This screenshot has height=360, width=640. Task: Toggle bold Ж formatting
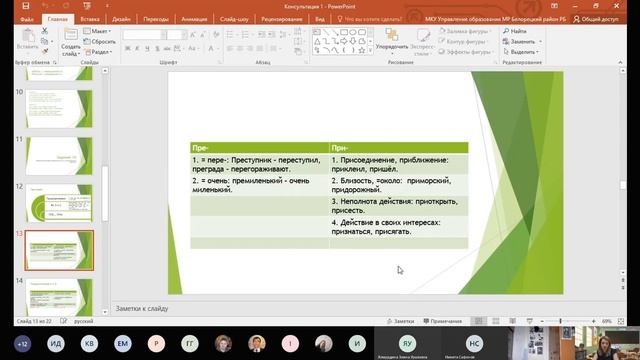(x=128, y=49)
